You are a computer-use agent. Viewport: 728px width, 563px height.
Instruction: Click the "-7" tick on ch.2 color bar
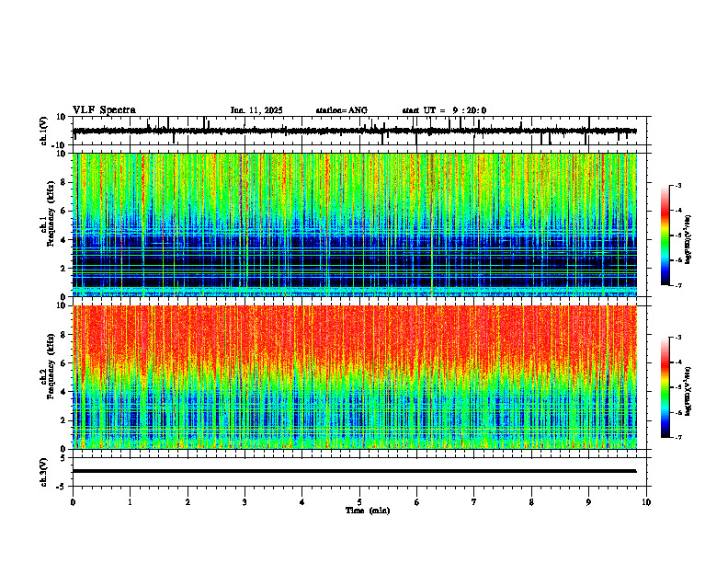point(678,438)
